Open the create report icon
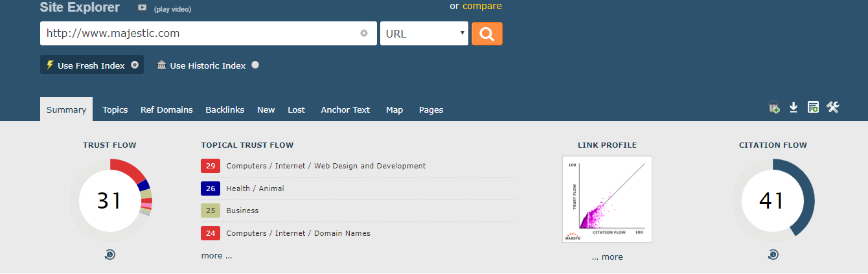 [x=813, y=108]
